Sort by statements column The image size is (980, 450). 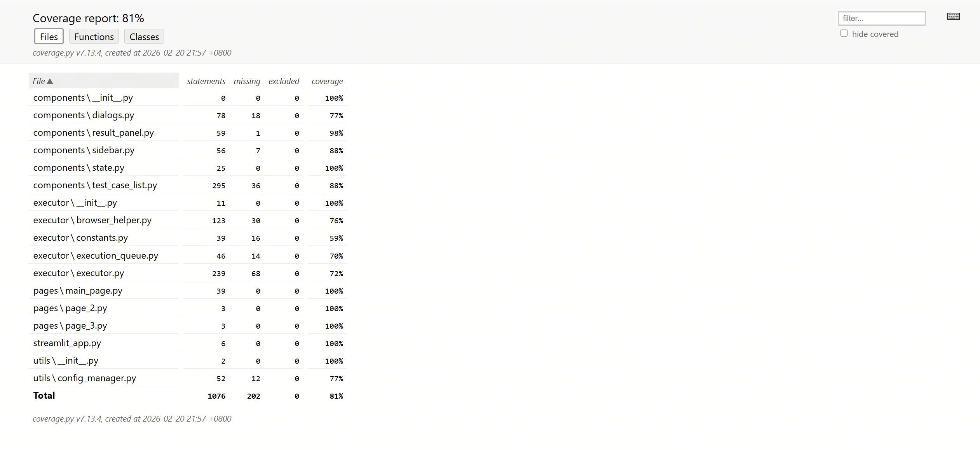click(x=206, y=81)
